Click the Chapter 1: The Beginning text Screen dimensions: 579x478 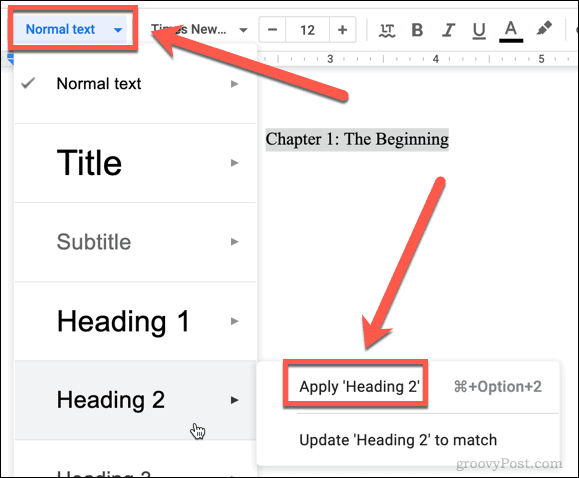[x=357, y=140]
